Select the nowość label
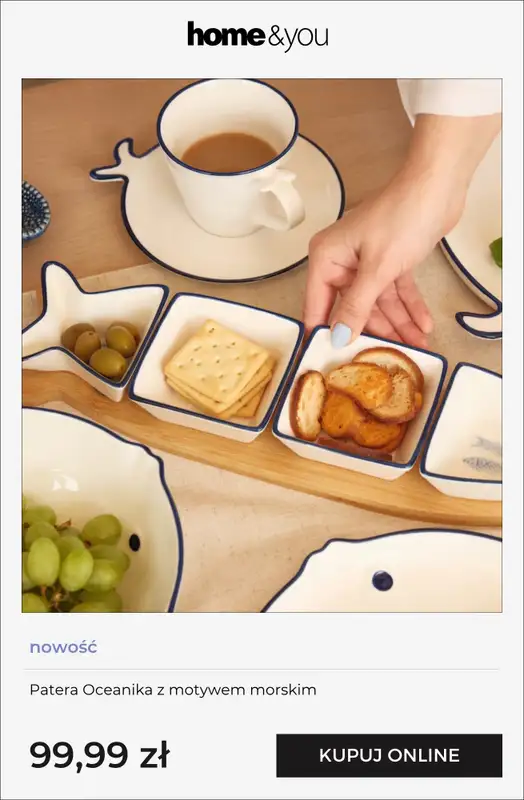Image resolution: width=524 pixels, height=800 pixels. [x=63, y=647]
